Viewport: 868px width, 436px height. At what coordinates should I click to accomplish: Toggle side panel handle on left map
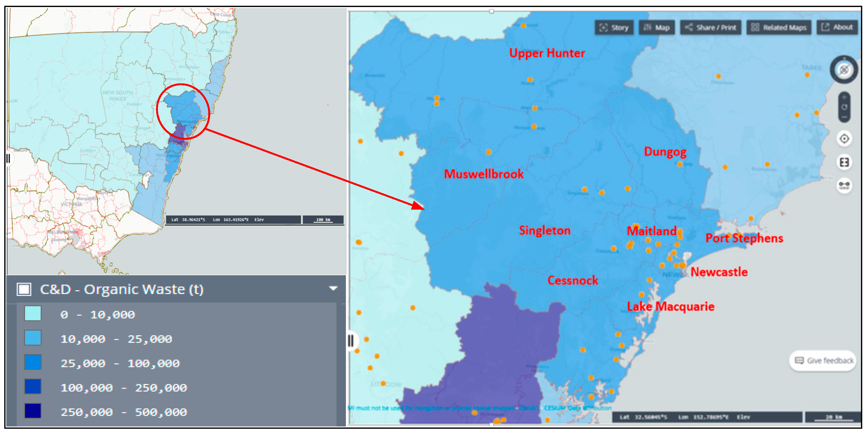(9, 158)
